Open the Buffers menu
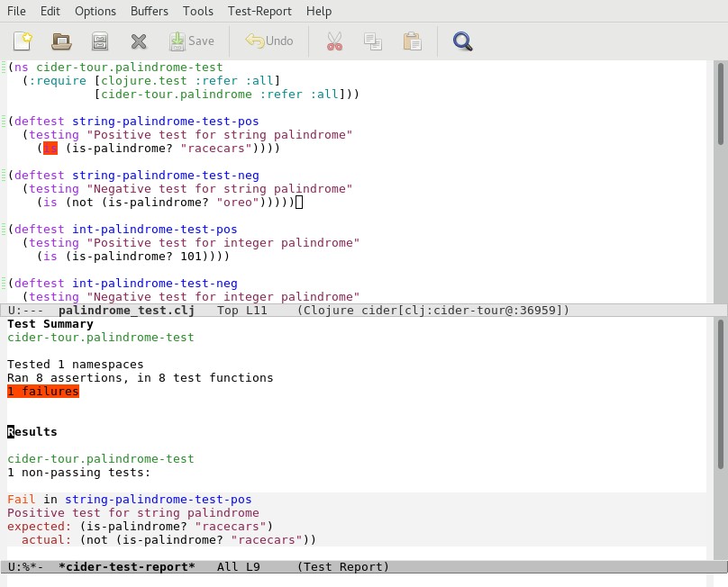The image size is (728, 587). (x=149, y=11)
